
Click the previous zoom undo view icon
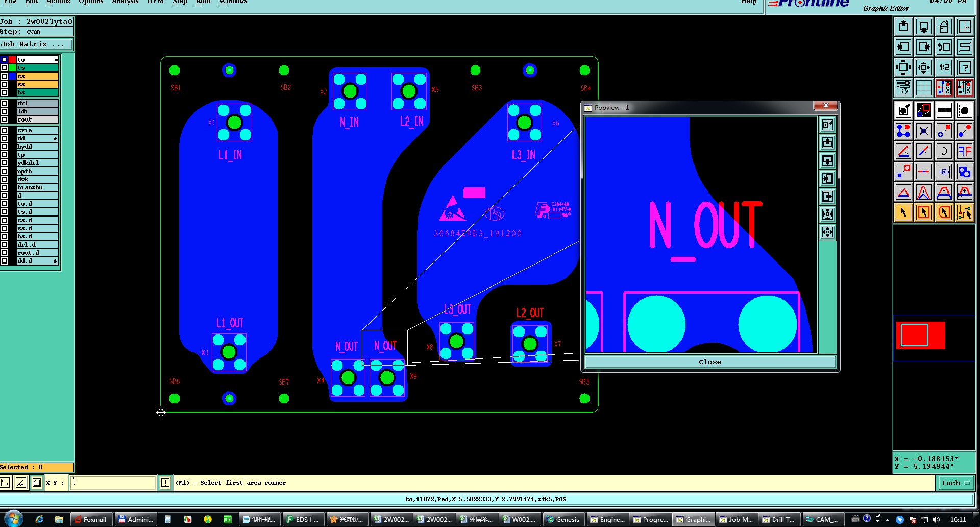click(x=944, y=47)
